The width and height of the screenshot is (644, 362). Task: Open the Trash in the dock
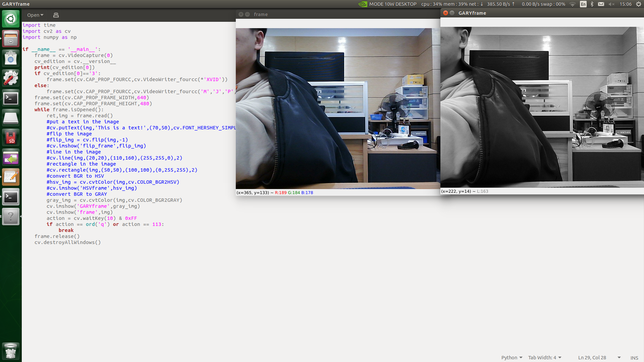(11, 351)
